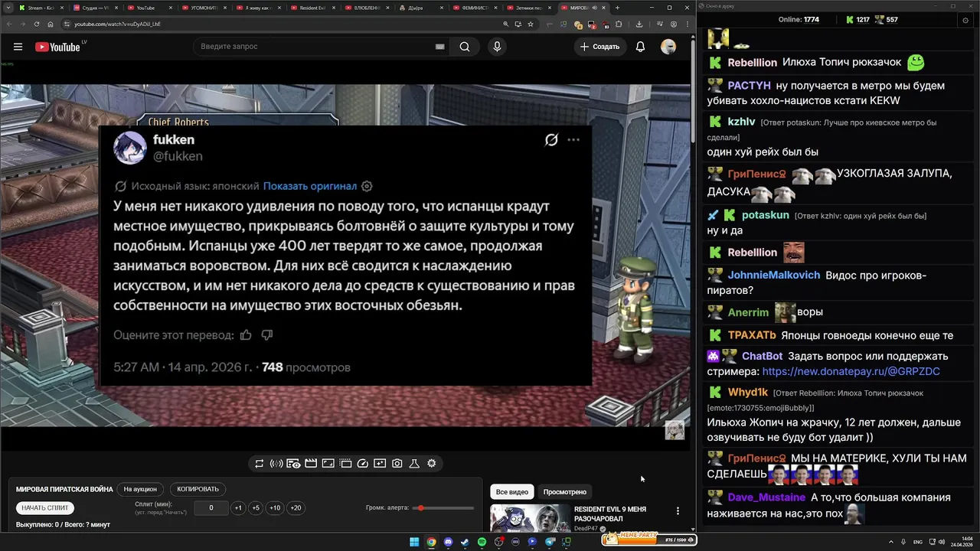Rate the translation with thumbs down
This screenshot has height=551, width=980.
point(267,334)
